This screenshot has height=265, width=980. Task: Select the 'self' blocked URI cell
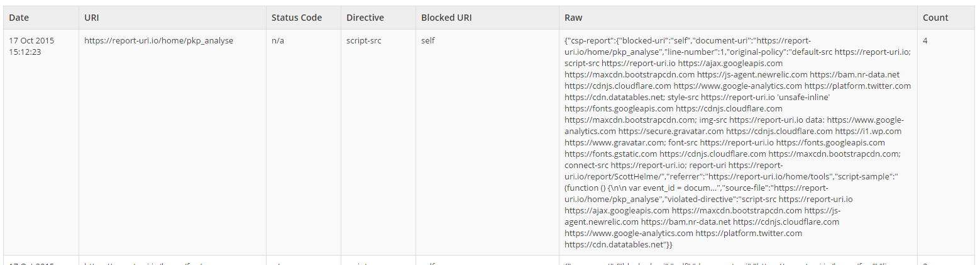click(427, 41)
